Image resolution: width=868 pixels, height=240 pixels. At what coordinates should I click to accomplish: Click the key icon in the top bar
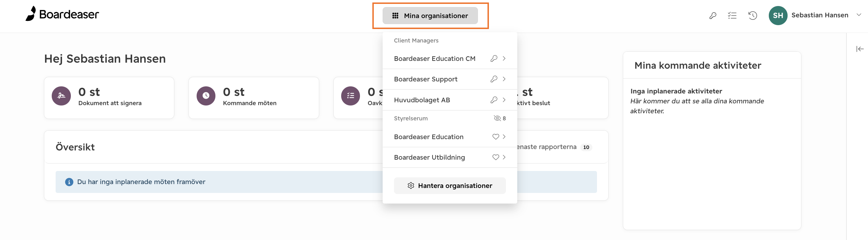pos(713,16)
